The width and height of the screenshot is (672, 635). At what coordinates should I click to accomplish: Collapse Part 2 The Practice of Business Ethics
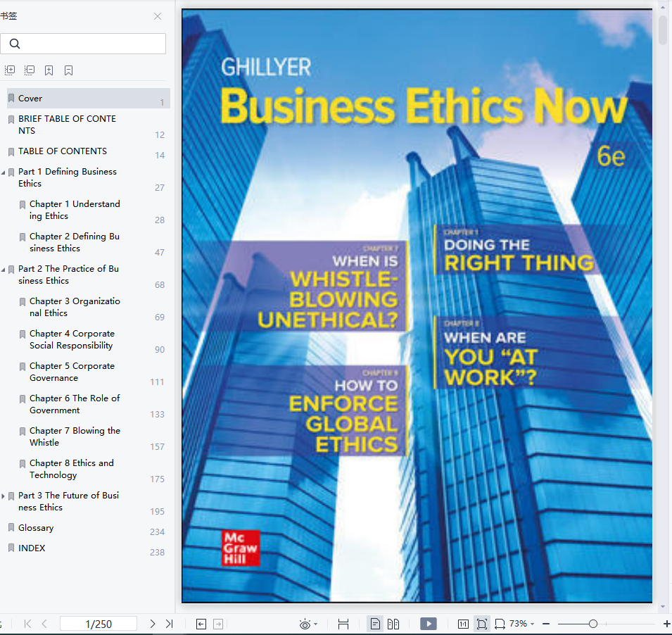click(4, 270)
